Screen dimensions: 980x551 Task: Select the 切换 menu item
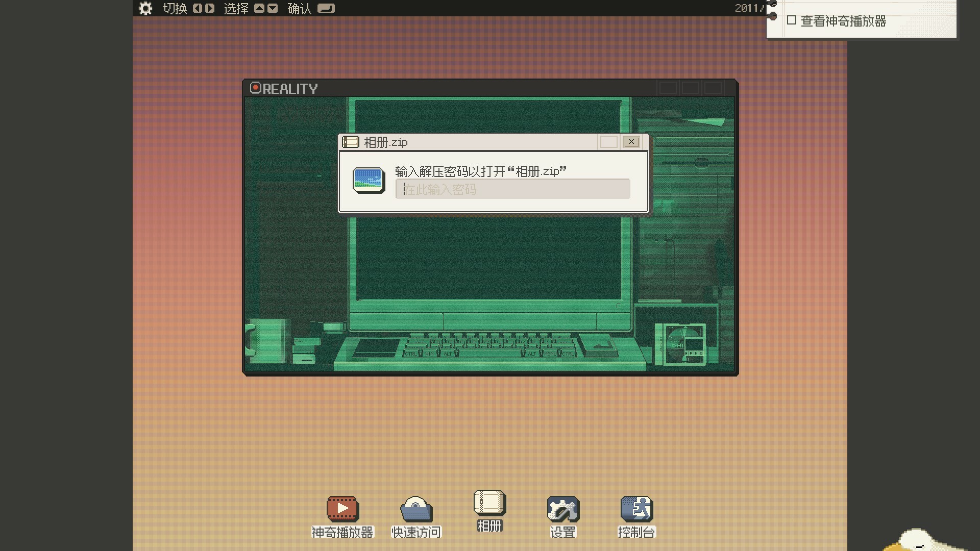click(175, 8)
